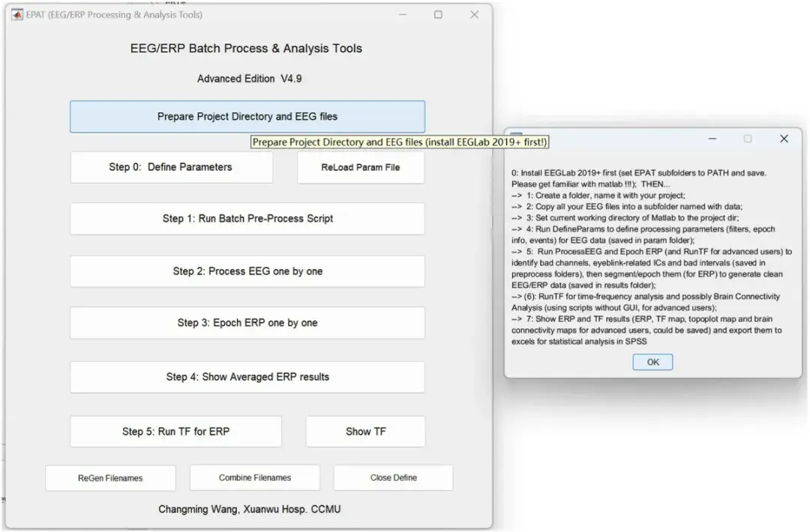The image size is (810, 532).
Task: Minimize the instructions dialog window
Action: (711, 139)
